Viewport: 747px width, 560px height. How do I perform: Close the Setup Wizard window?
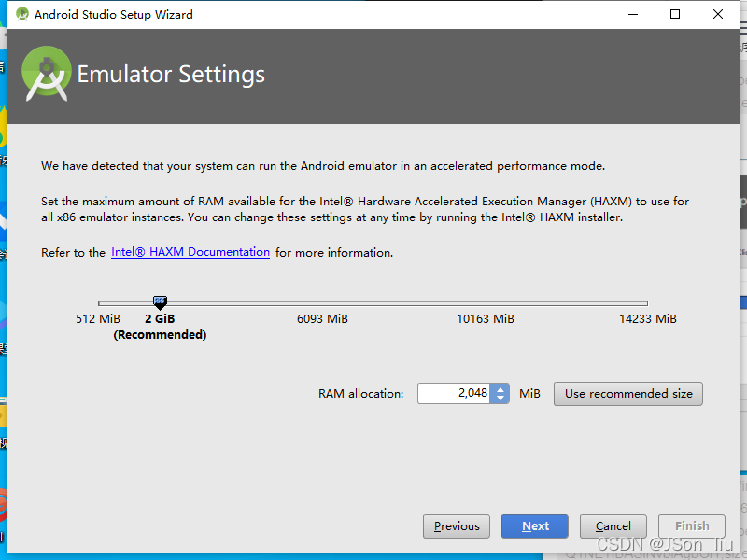coord(717,14)
